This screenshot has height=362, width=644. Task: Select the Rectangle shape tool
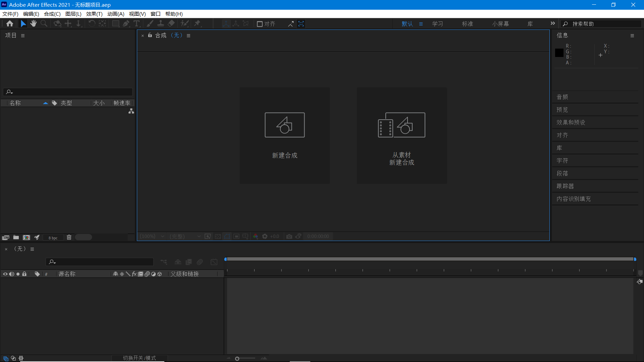coord(116,24)
